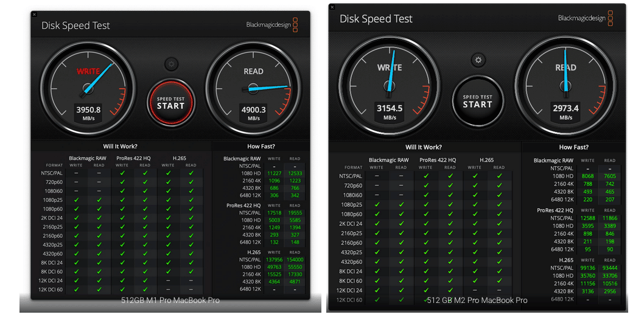644x320 pixels.
Task: Open settings gear in M1 Pro window
Action: [171, 64]
